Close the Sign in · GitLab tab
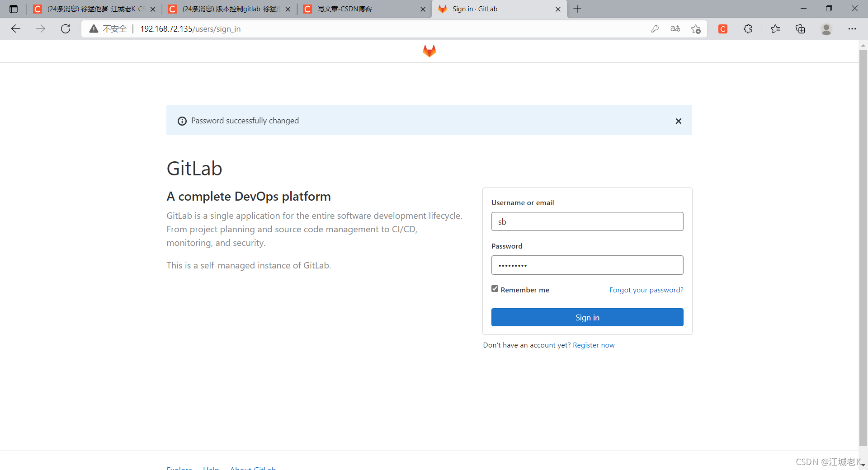This screenshot has width=868, height=470. click(558, 9)
